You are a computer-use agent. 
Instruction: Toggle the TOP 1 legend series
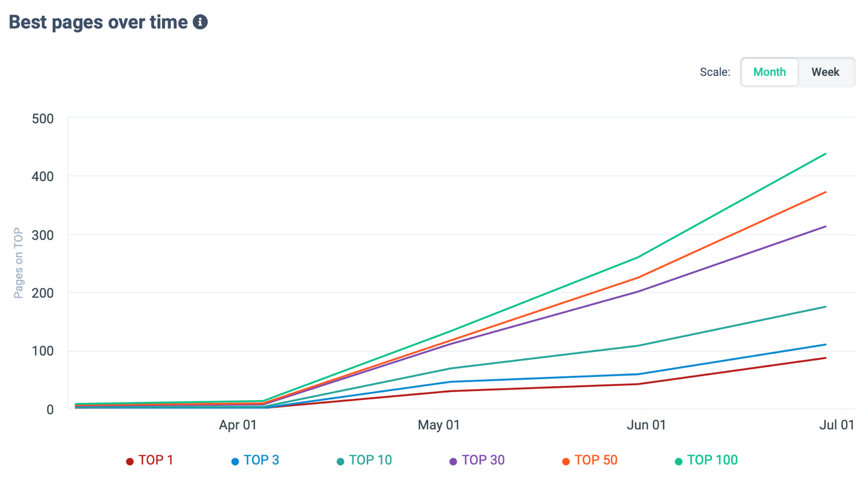tap(149, 460)
